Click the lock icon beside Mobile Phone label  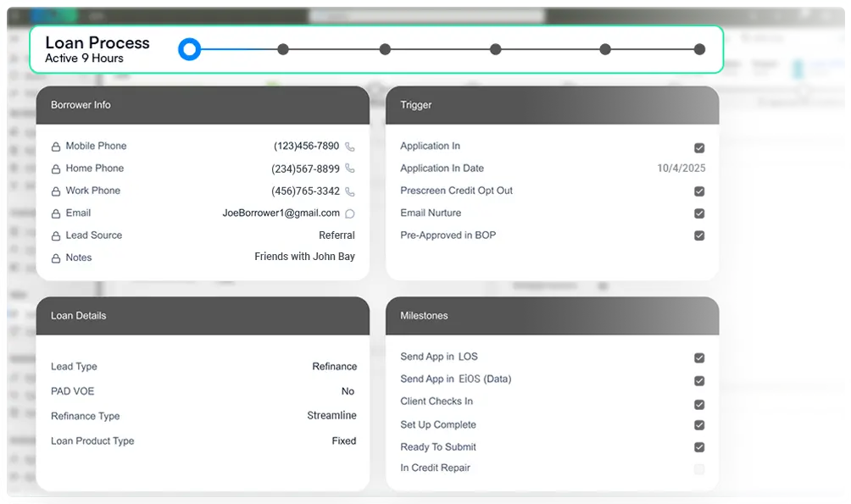56,147
